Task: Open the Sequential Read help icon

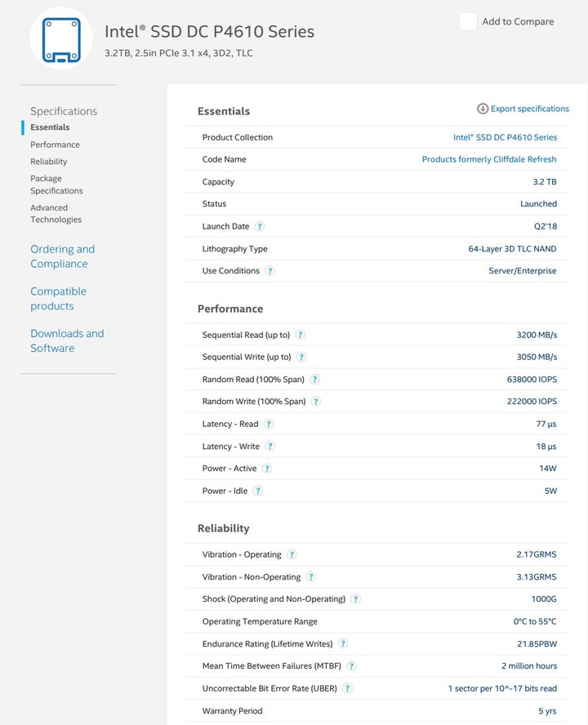Action: pyautogui.click(x=301, y=335)
